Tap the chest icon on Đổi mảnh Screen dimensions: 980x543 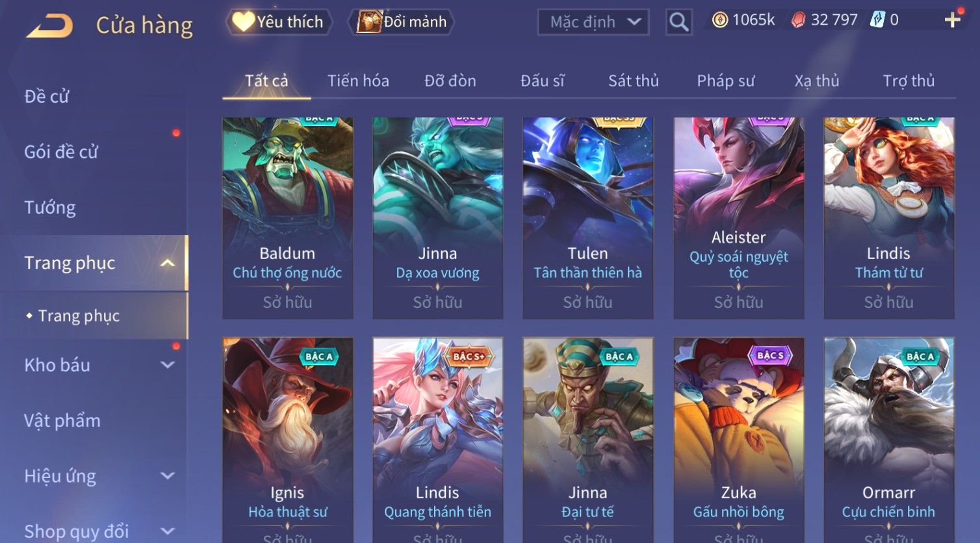369,21
